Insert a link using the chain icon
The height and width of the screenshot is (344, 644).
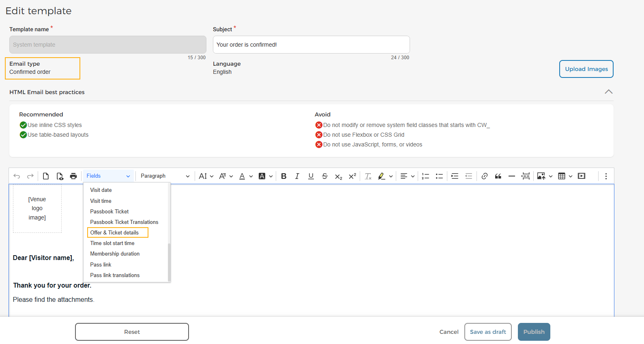tap(485, 176)
